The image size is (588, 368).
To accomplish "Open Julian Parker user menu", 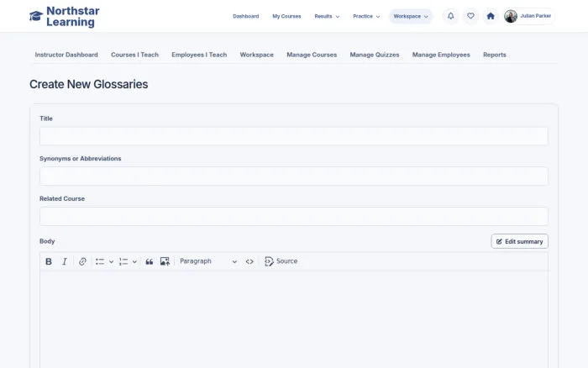I will click(x=528, y=16).
